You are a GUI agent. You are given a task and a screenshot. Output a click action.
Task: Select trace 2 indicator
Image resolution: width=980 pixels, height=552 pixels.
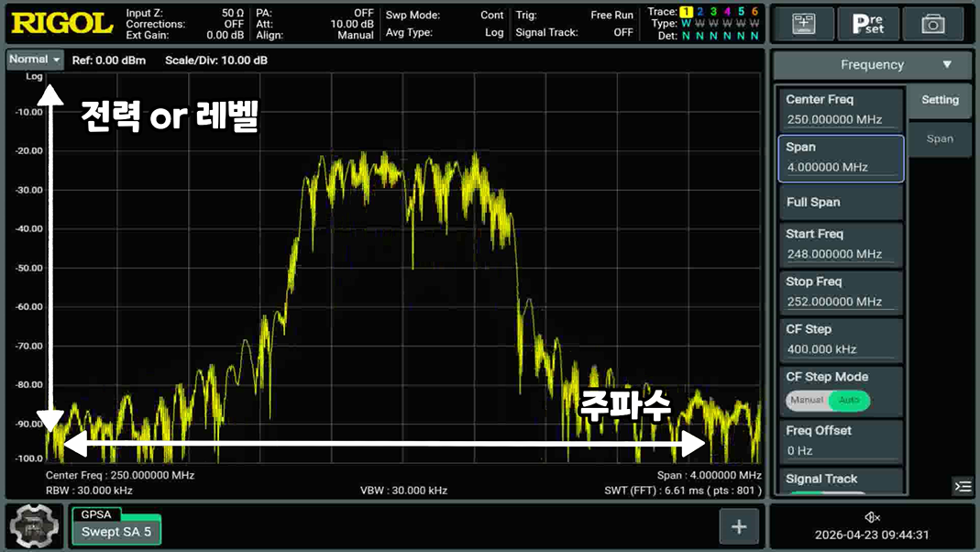(700, 11)
